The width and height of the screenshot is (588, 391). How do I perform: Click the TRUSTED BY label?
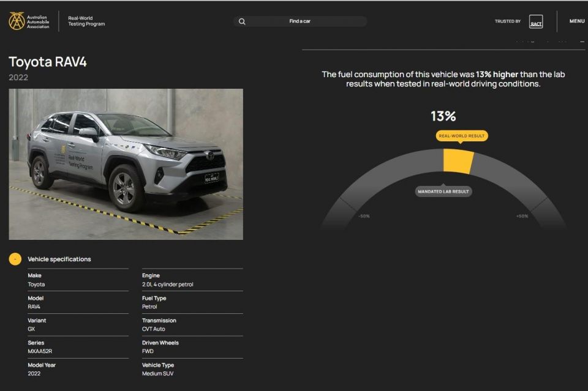508,21
